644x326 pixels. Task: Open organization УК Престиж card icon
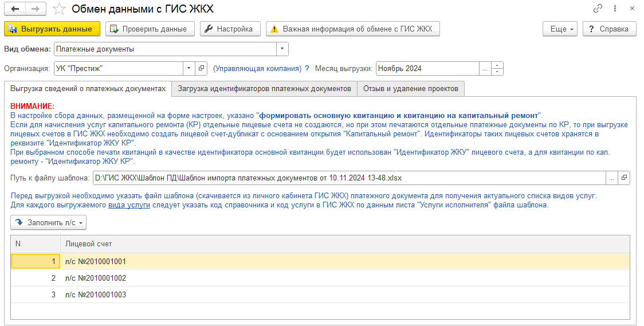pyautogui.click(x=201, y=68)
